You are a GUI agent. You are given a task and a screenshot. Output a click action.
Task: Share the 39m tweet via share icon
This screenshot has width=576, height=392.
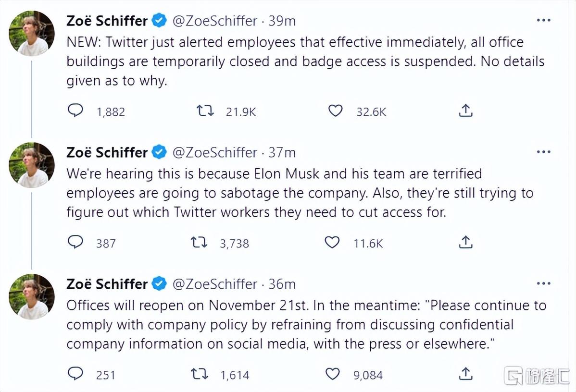[465, 110]
